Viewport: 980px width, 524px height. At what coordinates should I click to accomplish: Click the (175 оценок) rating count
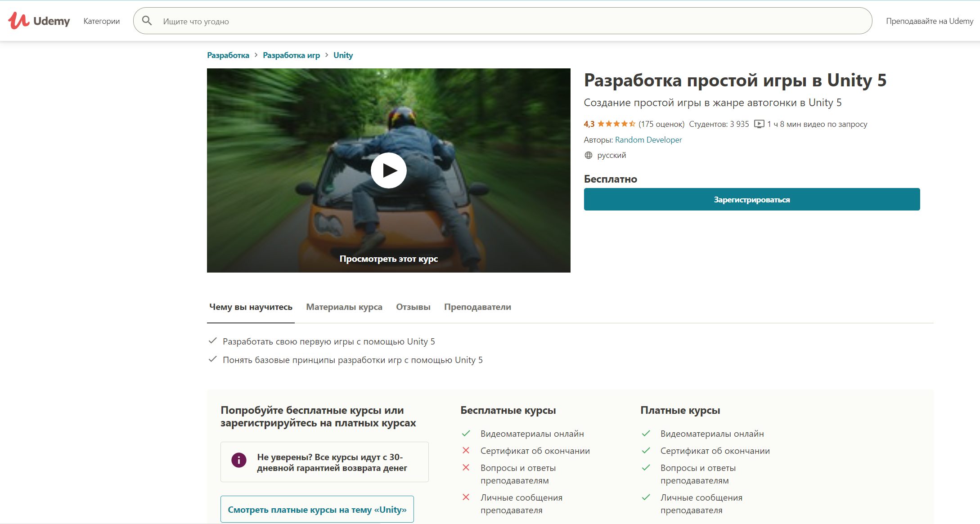(661, 124)
